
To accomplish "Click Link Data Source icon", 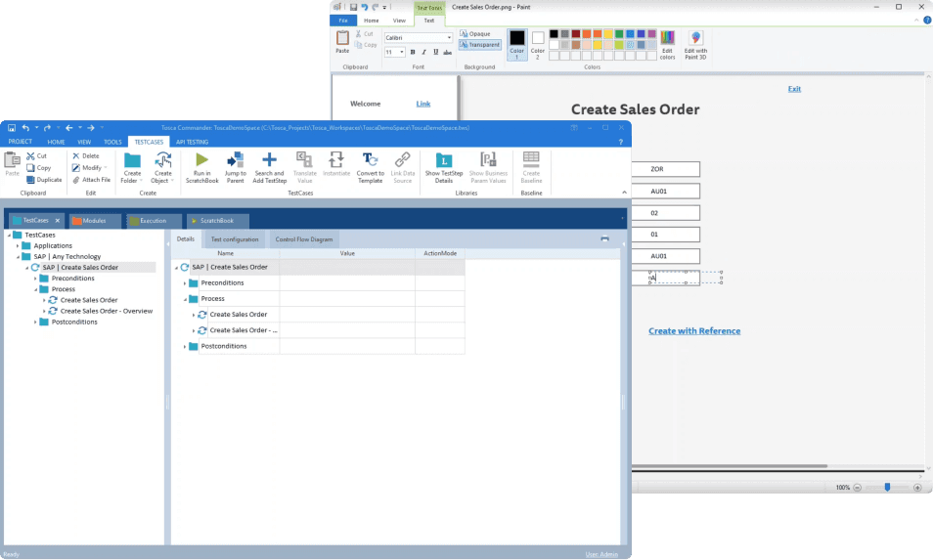I will pos(402,159).
